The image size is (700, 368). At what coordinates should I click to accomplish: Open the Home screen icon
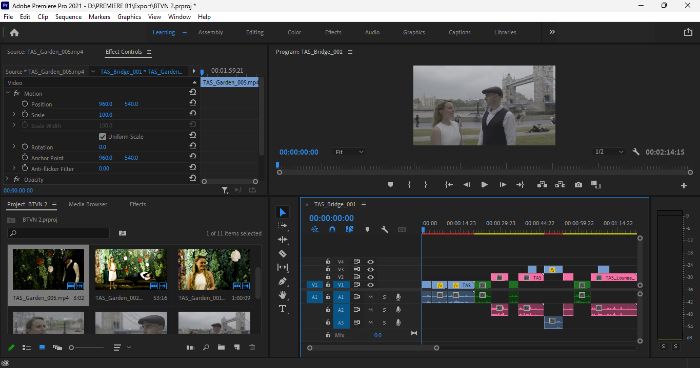point(14,33)
